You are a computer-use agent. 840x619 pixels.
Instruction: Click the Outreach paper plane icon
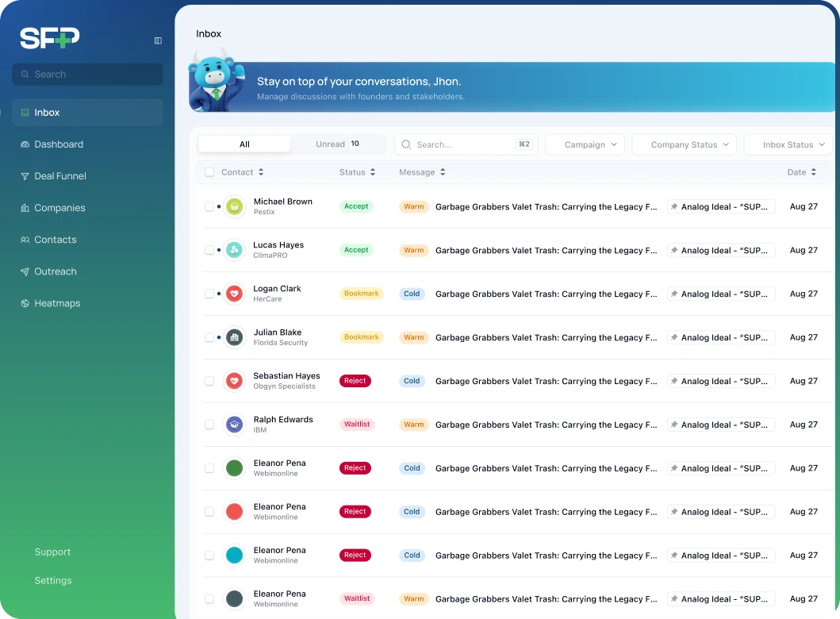tap(25, 271)
